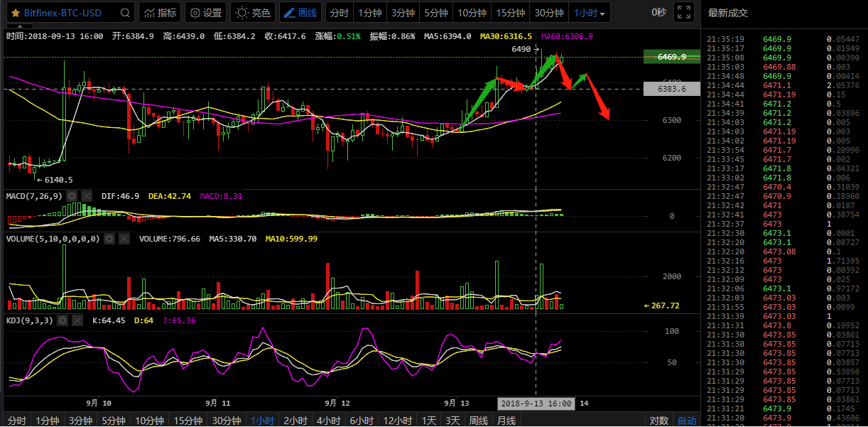Remove the VOLUME indicator panel

click(x=124, y=239)
